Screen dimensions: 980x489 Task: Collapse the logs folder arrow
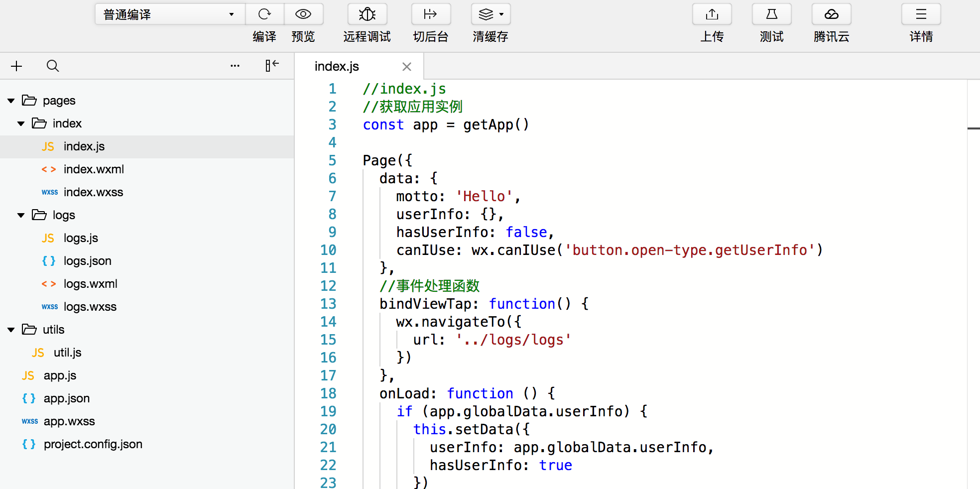[x=21, y=216]
